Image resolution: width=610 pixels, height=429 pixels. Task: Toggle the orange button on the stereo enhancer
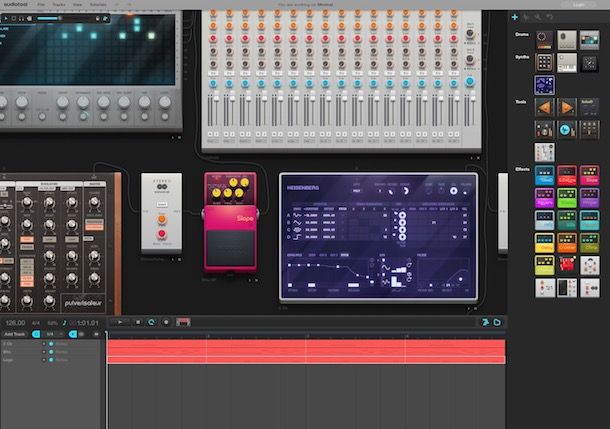click(x=162, y=219)
